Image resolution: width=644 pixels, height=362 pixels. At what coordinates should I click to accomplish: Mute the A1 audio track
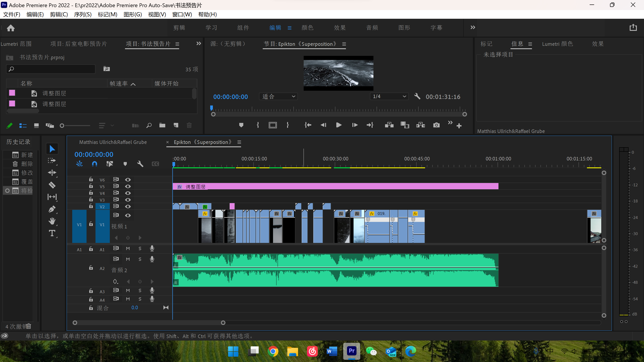(128, 248)
